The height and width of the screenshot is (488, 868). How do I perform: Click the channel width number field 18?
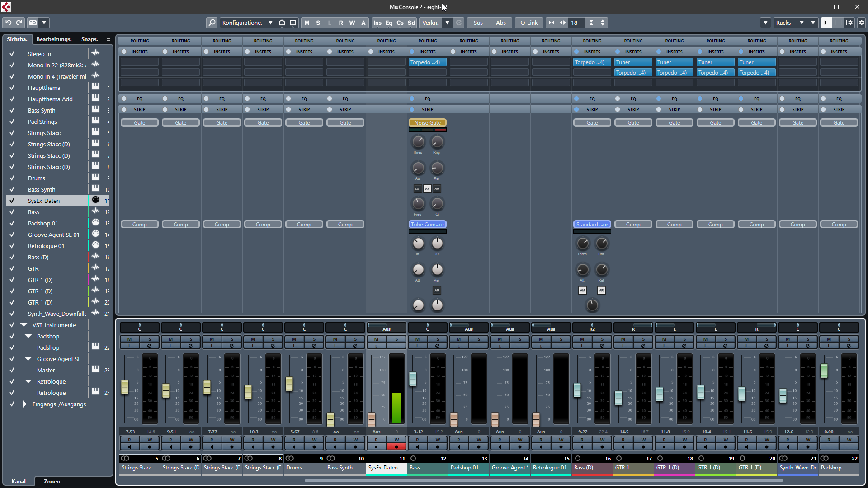(x=576, y=23)
